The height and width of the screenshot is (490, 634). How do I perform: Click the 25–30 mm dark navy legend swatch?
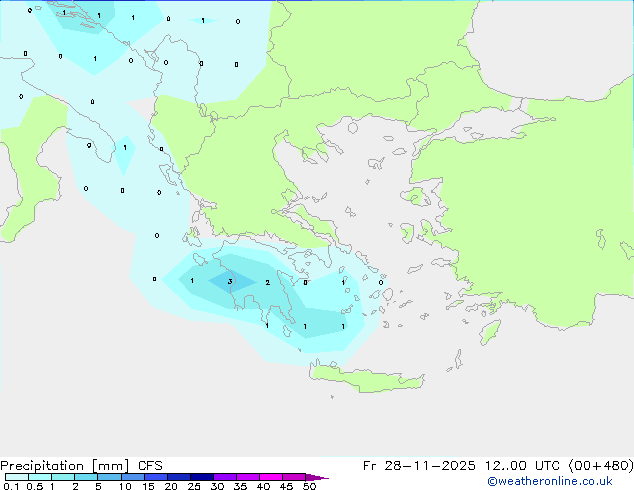point(202,477)
